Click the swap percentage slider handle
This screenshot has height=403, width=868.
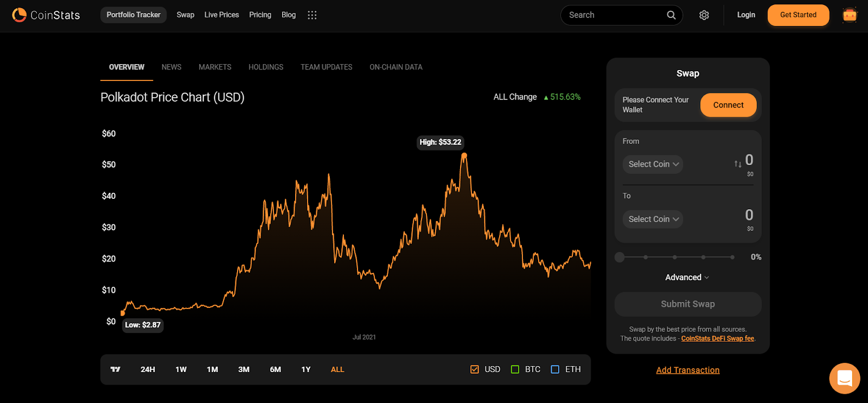[620, 257]
